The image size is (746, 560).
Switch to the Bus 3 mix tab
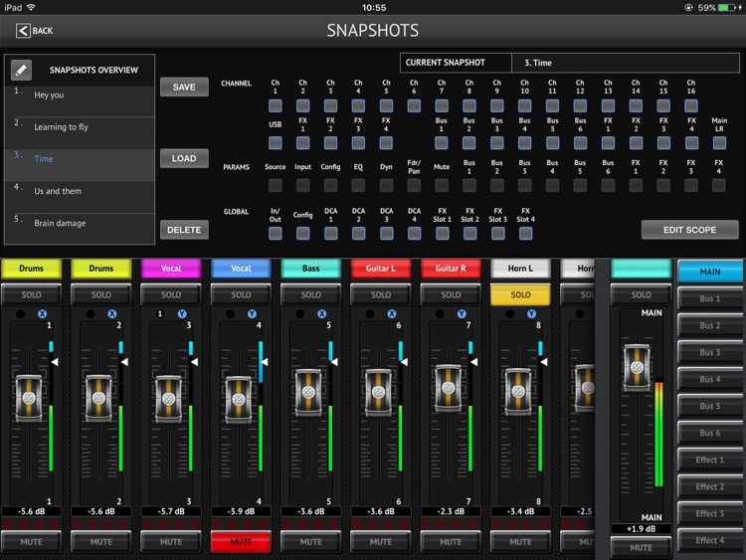point(710,352)
